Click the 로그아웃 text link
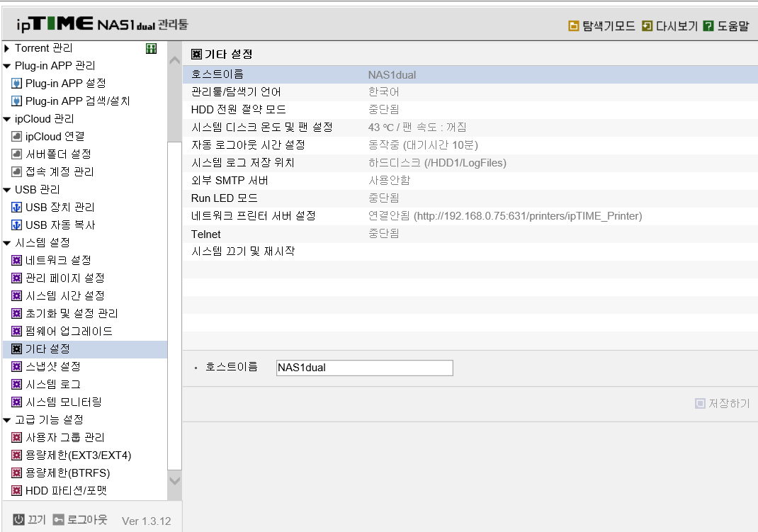The image size is (758, 532). click(x=87, y=519)
